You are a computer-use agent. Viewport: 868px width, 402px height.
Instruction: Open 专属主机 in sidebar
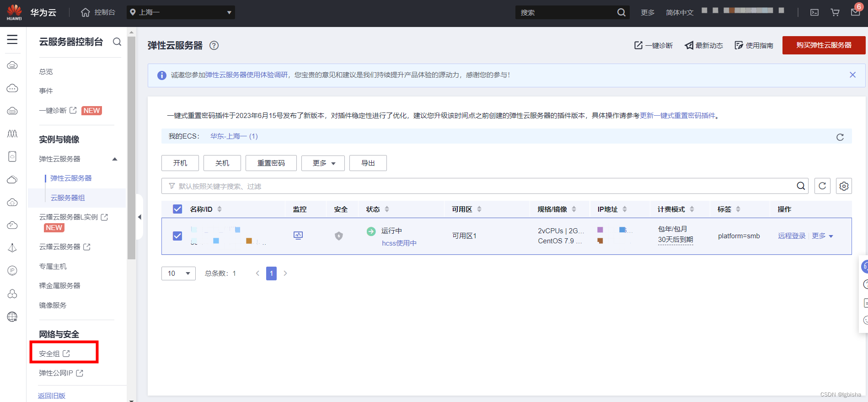[x=53, y=266]
